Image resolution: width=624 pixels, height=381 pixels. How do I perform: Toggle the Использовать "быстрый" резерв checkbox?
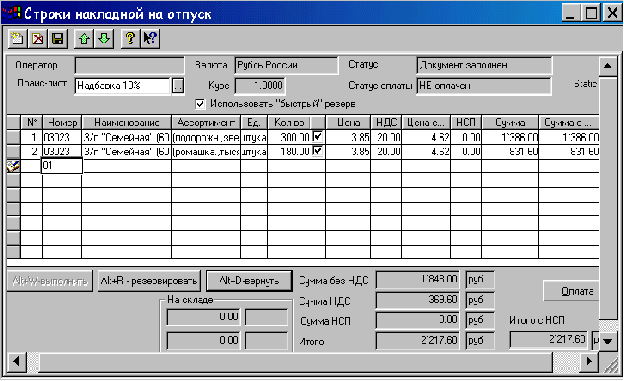click(x=200, y=104)
